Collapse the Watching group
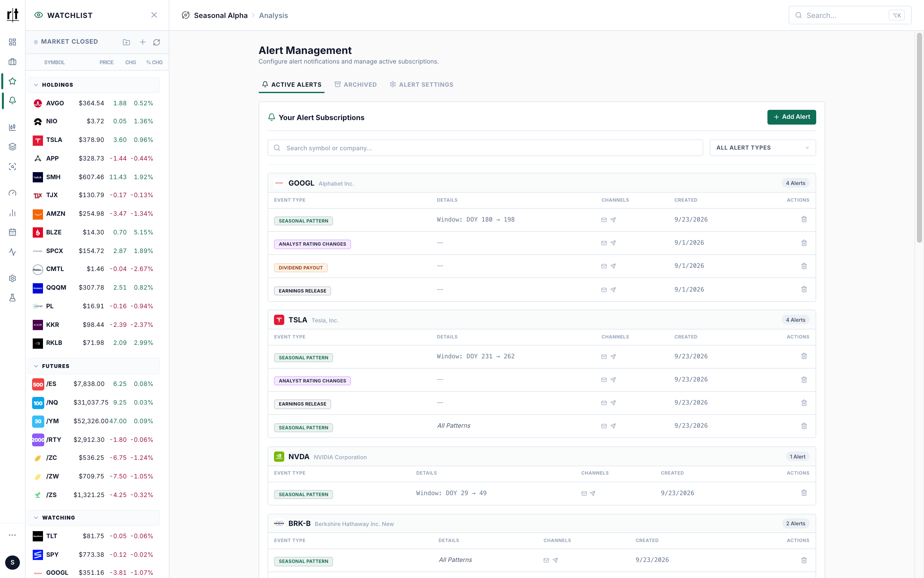The image size is (924, 578). click(x=94, y=518)
